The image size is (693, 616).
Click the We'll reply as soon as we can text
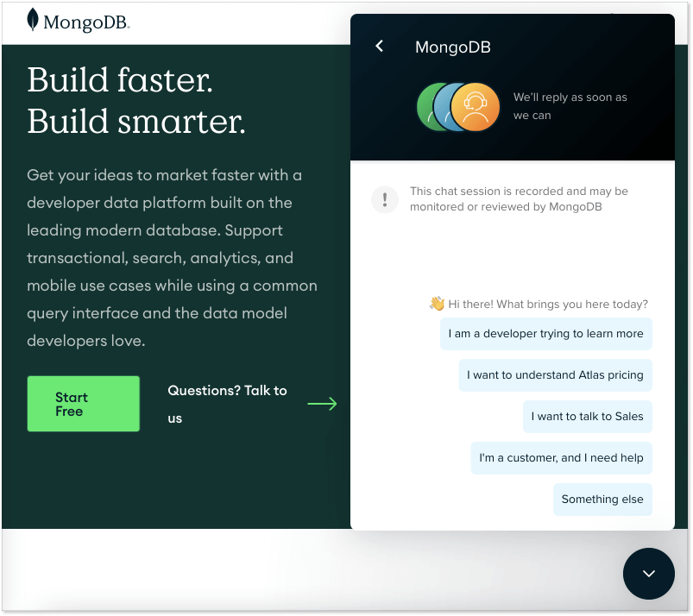tap(570, 106)
